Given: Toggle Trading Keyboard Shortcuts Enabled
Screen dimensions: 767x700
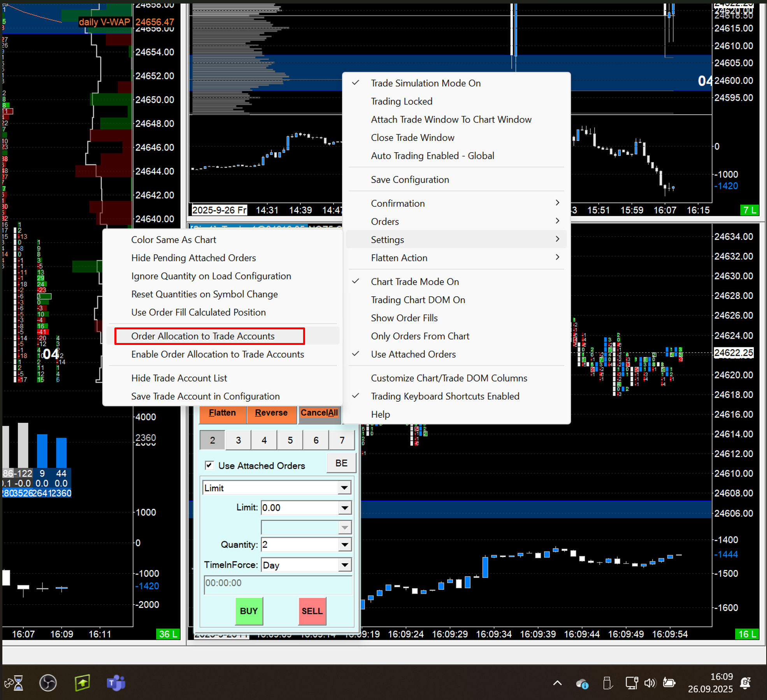Looking at the screenshot, I should (x=445, y=396).
